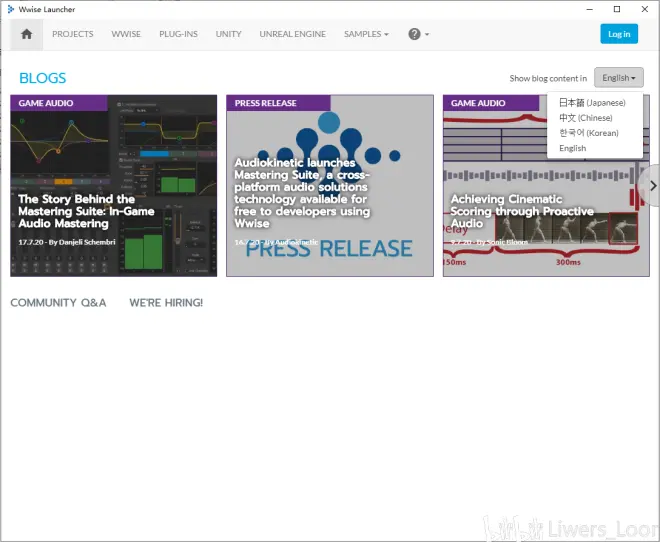Screen dimensions: 660x542
Task: Open the PLUG-INS tab
Action: pyautogui.click(x=178, y=34)
